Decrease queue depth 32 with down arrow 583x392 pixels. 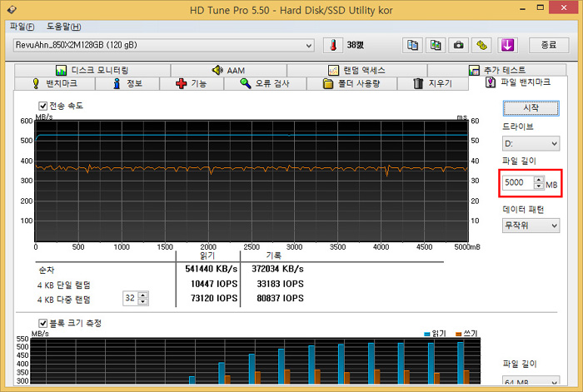[142, 301]
